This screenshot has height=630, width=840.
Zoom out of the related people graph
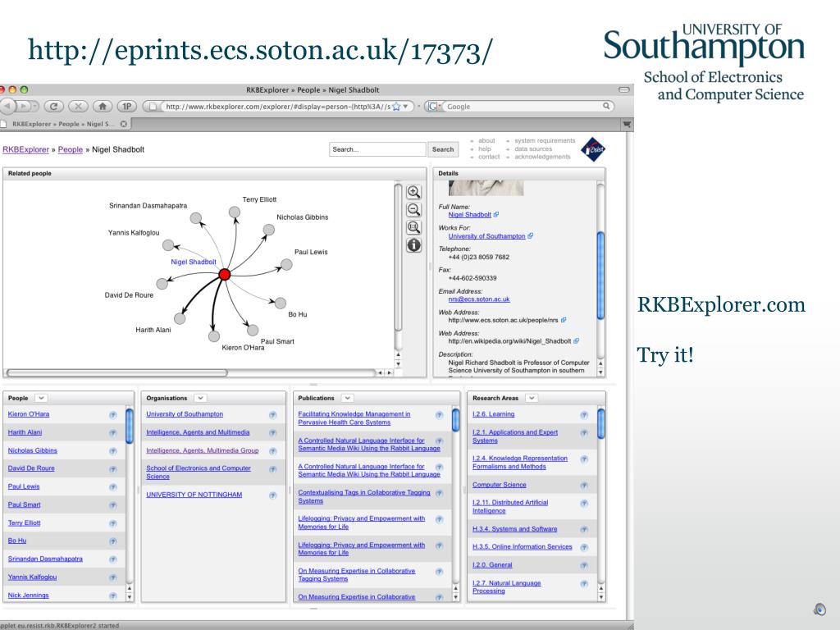coord(413,209)
